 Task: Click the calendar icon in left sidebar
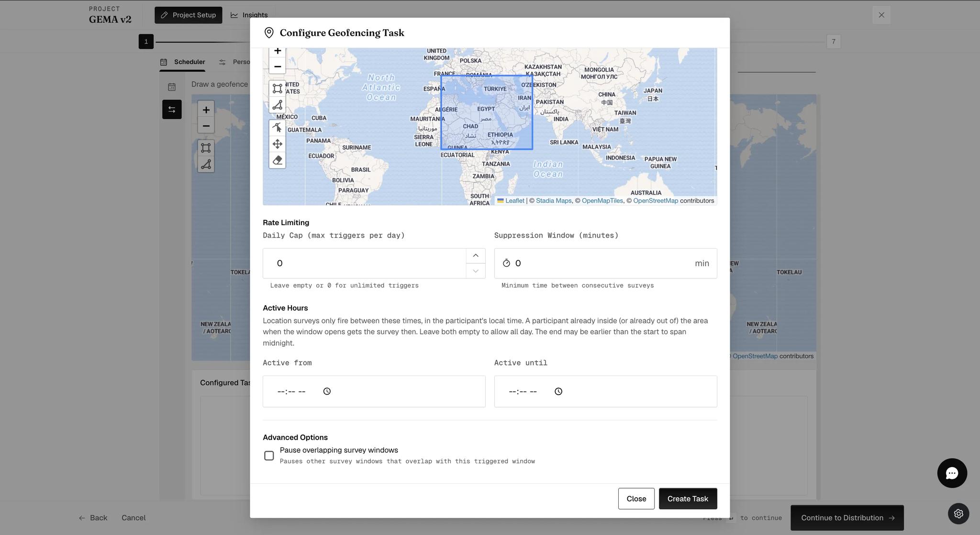coord(172,87)
